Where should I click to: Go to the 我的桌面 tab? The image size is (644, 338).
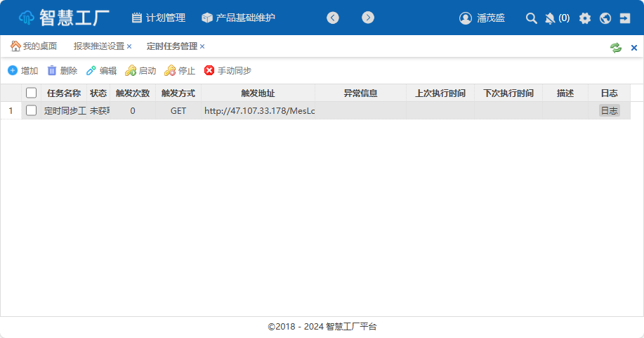[34, 46]
